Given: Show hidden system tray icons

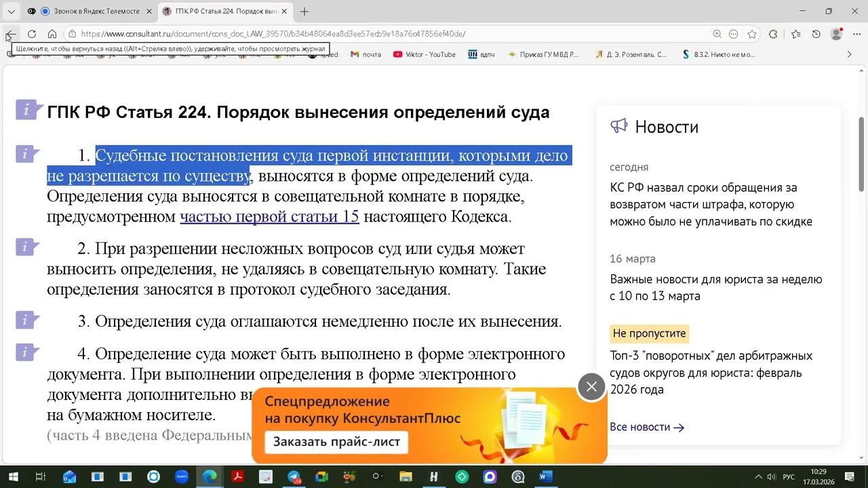Looking at the screenshot, I should (x=759, y=476).
